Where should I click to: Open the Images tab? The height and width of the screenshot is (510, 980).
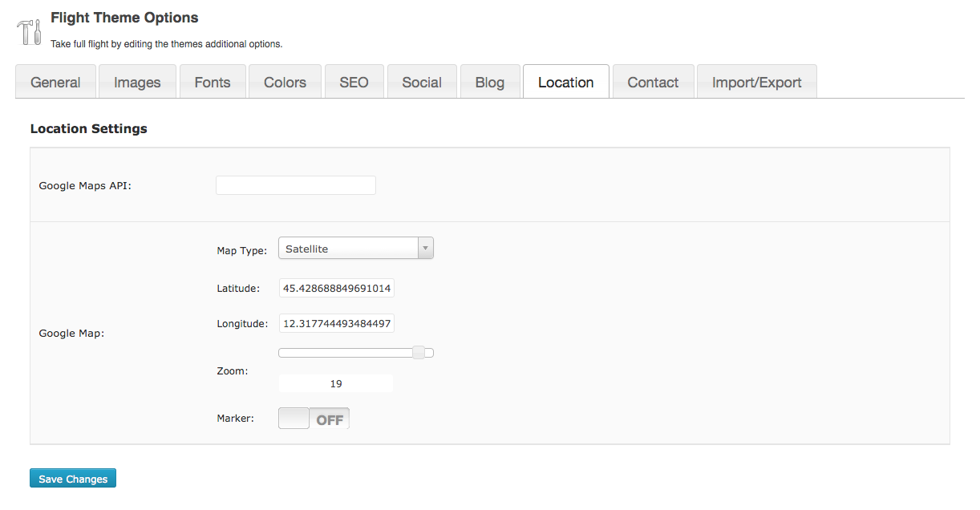point(137,82)
